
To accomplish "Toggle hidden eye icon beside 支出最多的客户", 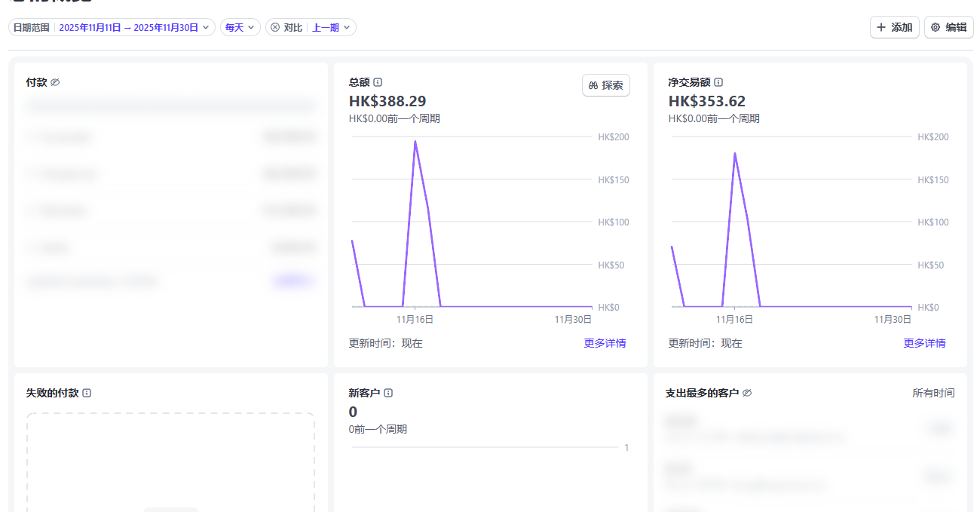I will click(747, 393).
